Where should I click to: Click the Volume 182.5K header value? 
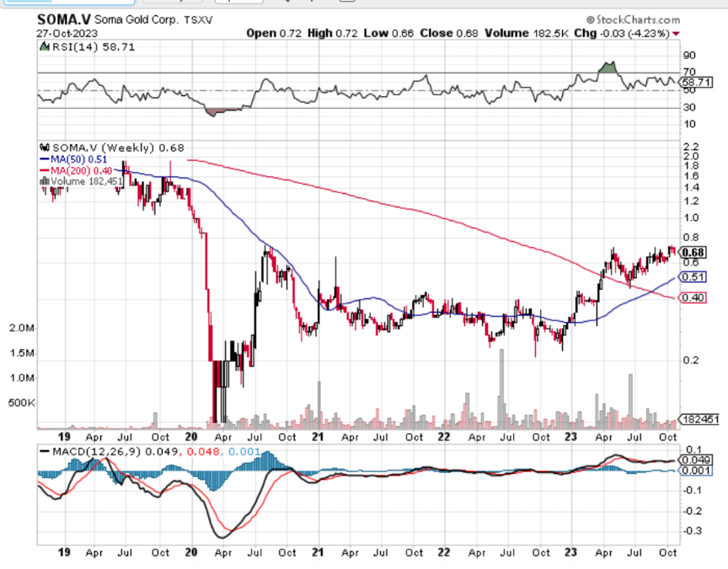[526, 34]
